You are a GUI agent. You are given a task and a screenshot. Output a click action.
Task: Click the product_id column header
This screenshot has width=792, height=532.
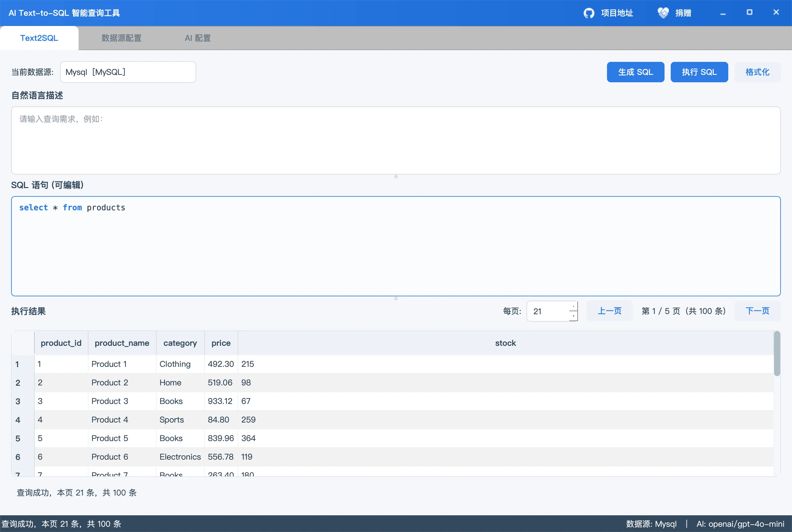pos(61,343)
